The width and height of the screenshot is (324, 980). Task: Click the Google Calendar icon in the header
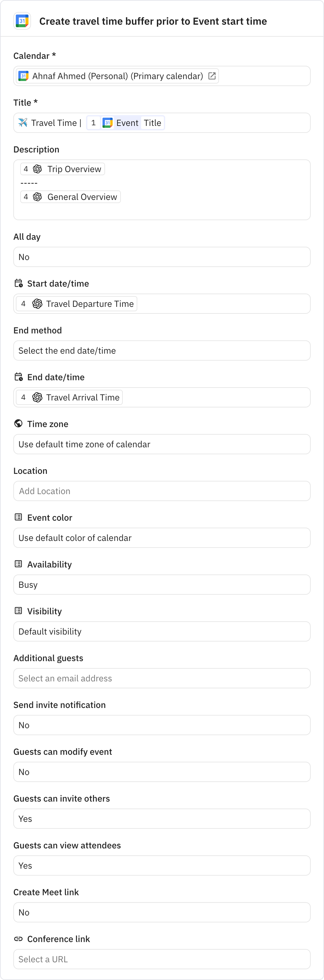click(22, 21)
